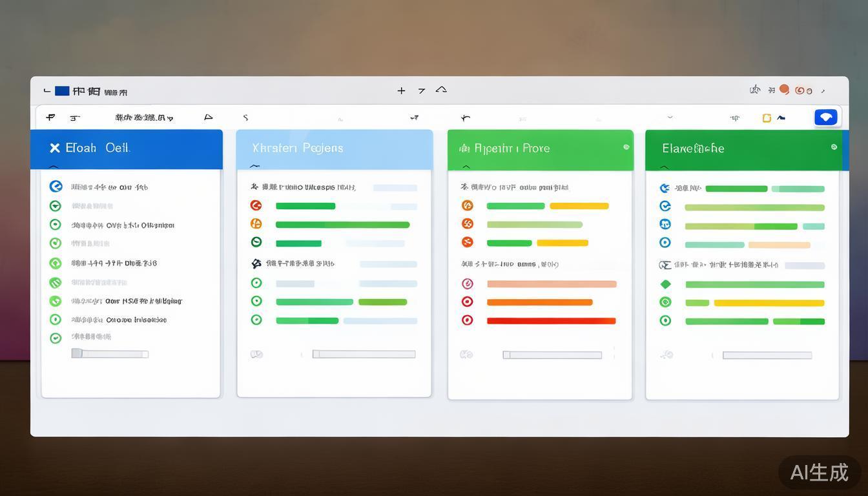Collapse the blue column using its header chevron
Image resolution: width=868 pixels, height=496 pixels.
coord(54,167)
